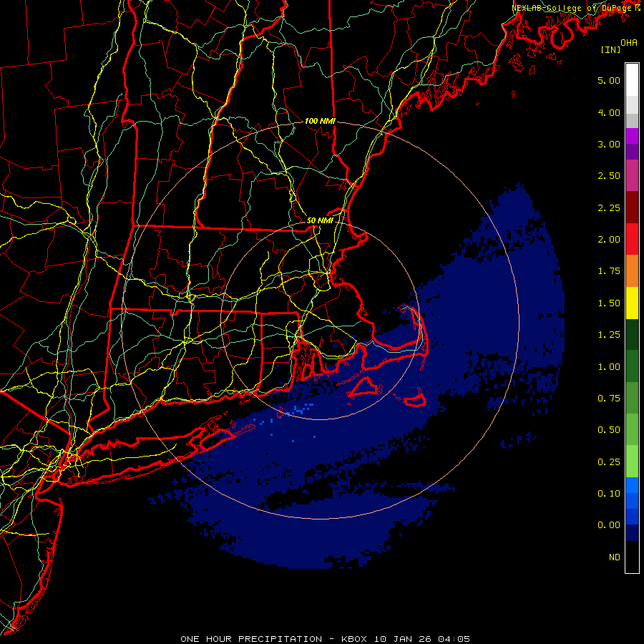The width and height of the screenshot is (644, 644).
Task: Pick the dark green 1.25 legend swatch
Action: 632,334
